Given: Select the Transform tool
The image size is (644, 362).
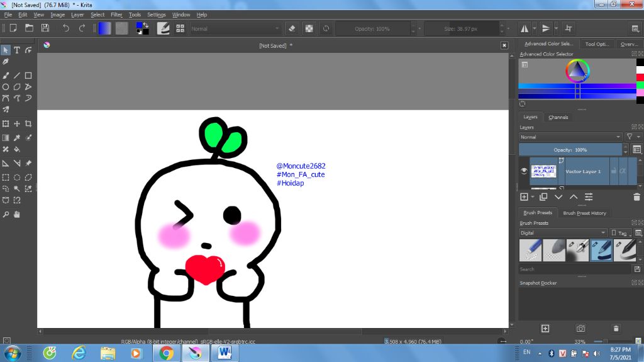Looking at the screenshot, I should click(6, 123).
